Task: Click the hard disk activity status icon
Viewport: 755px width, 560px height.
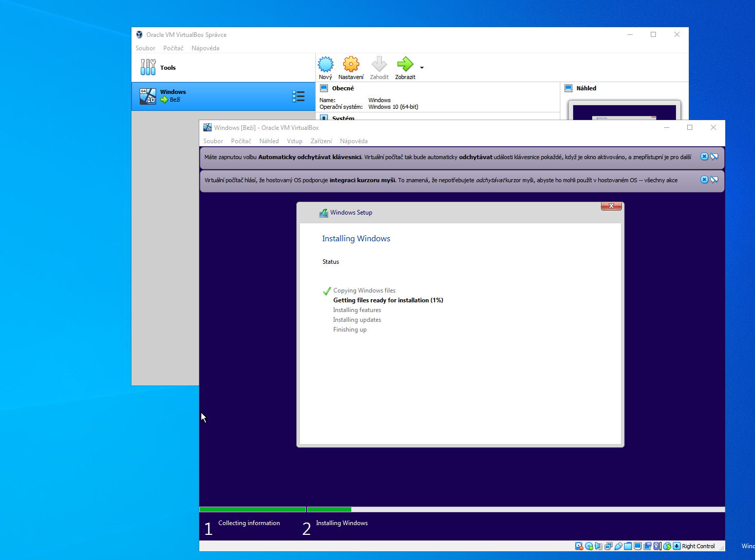Action: point(579,546)
